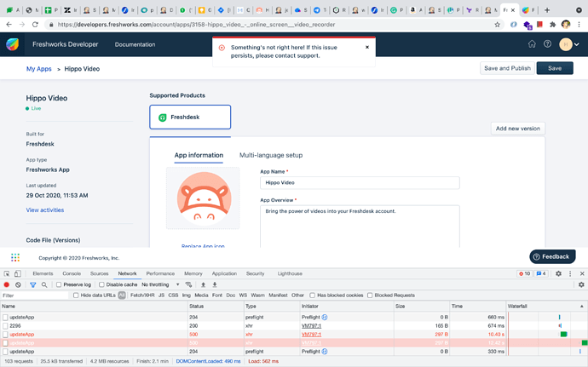The height and width of the screenshot is (367, 588).
Task: Click the Hippo Video app icon thumbnail
Action: pyautogui.click(x=204, y=198)
